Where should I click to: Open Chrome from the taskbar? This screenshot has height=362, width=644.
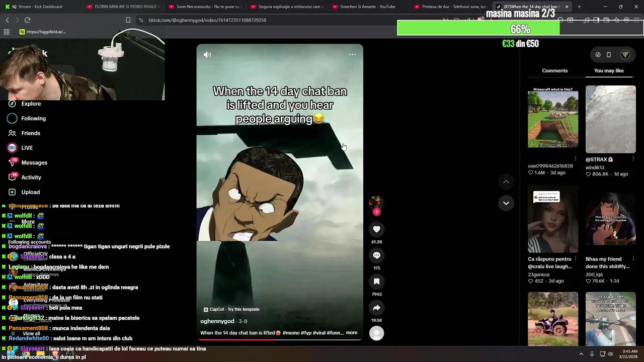(x=26, y=354)
